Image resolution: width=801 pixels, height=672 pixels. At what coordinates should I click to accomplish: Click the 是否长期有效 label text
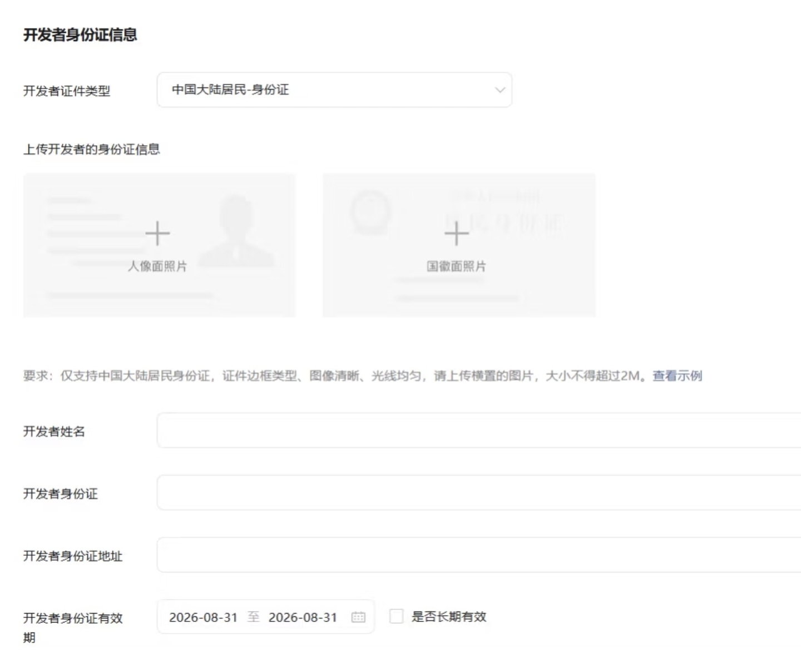[449, 616]
